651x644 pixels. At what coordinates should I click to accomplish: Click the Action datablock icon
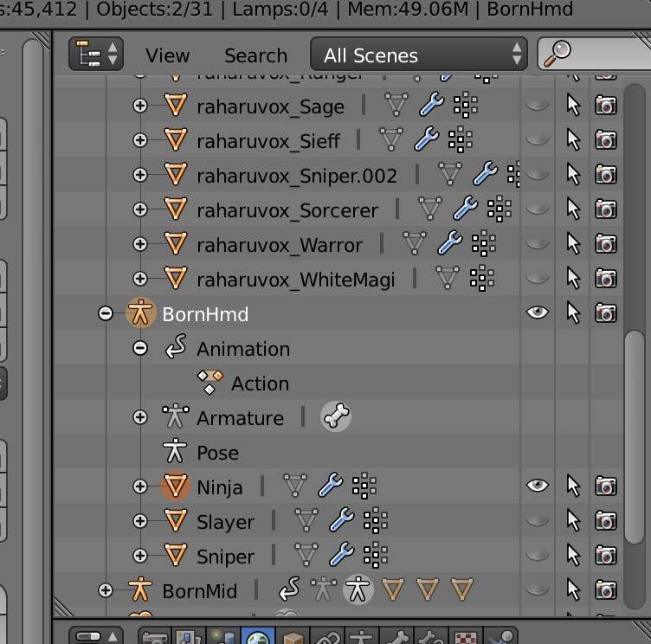[x=209, y=383]
